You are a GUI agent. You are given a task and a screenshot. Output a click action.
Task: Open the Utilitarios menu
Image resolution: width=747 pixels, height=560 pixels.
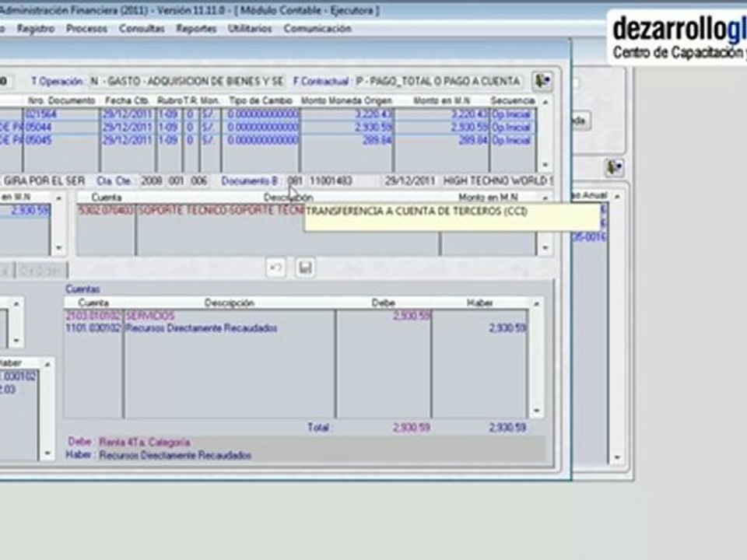pos(250,29)
